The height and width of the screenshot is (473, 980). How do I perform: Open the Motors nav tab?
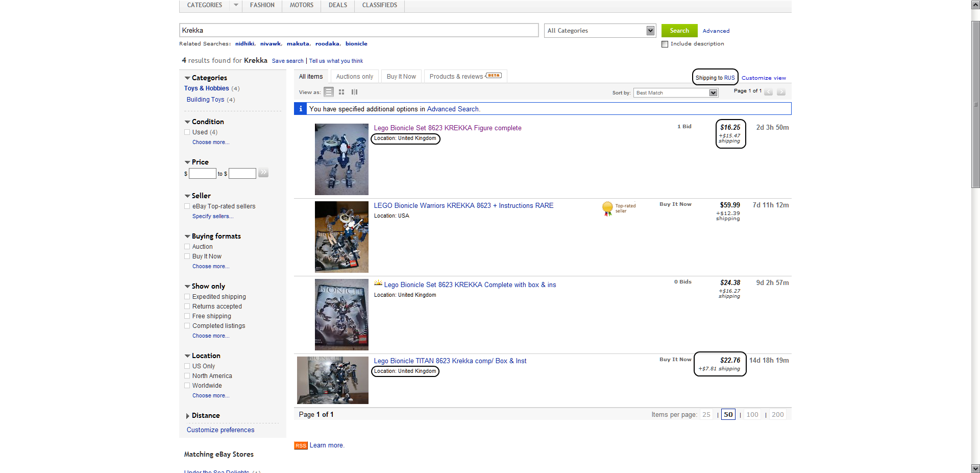(302, 5)
